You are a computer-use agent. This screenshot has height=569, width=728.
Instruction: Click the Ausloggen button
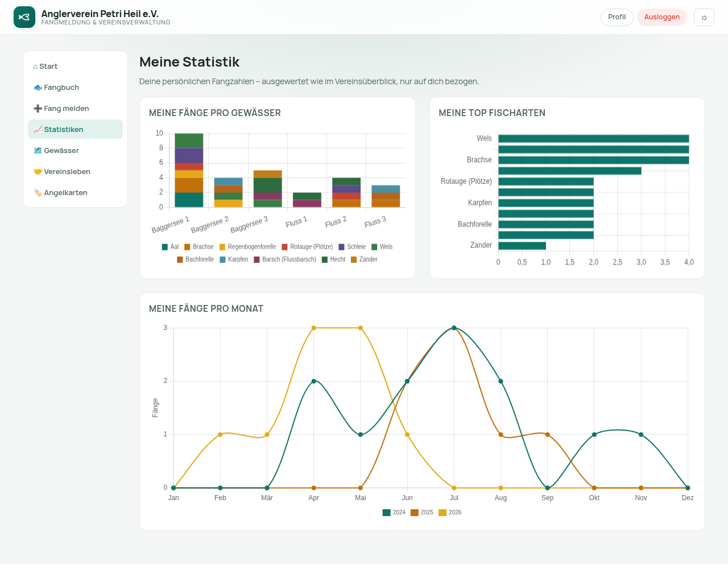coord(662,17)
